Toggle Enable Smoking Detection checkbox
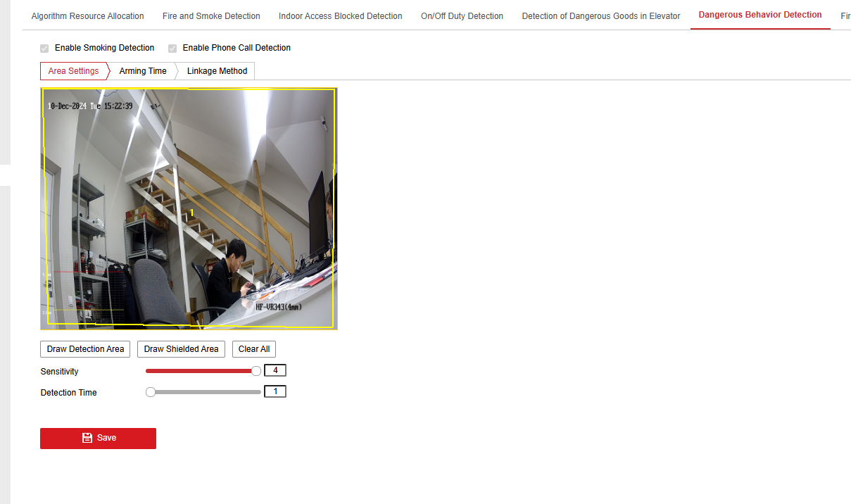 pyautogui.click(x=44, y=48)
